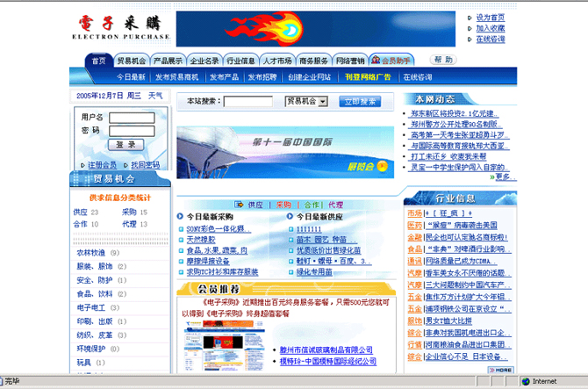This screenshot has width=588, height=389.
Task: Click the 设为首页 set homepage link
Action: pos(490,18)
